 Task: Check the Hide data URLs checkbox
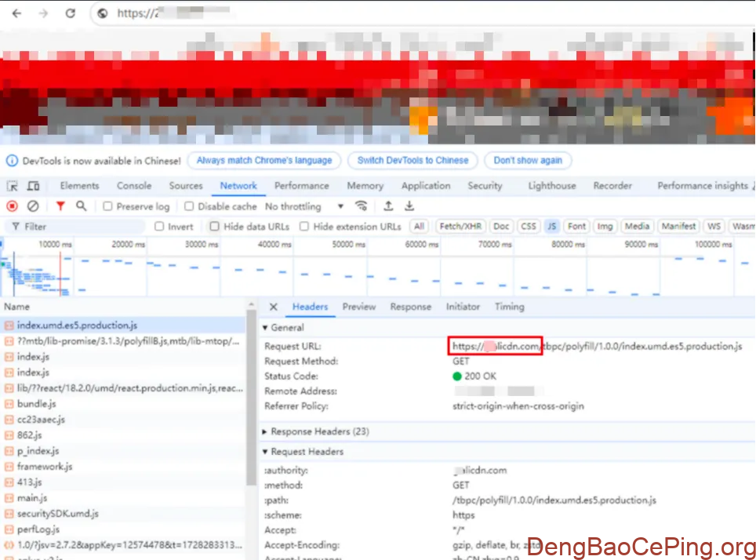(x=215, y=227)
